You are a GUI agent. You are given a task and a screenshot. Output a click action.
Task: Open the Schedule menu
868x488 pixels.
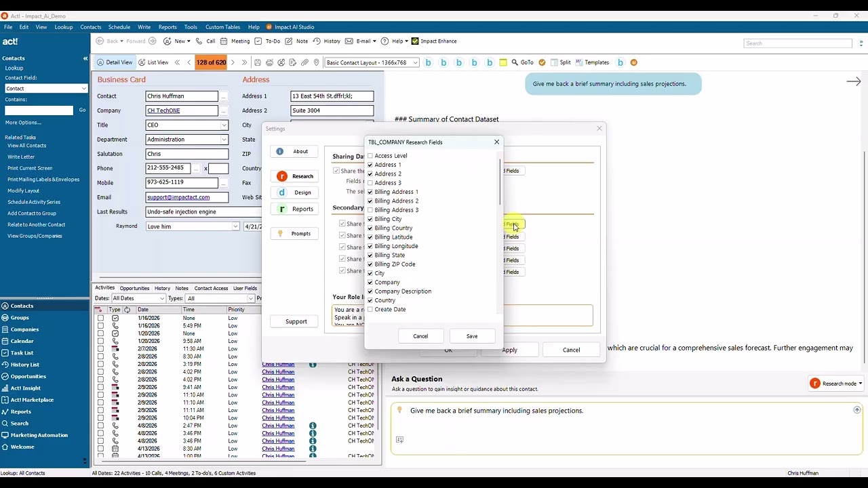119,27
